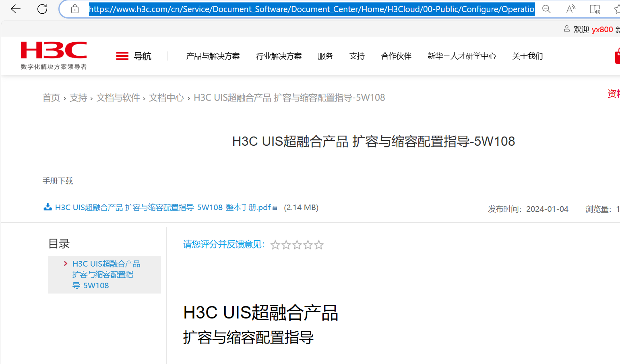Go back using the browser back arrow

[x=16, y=9]
